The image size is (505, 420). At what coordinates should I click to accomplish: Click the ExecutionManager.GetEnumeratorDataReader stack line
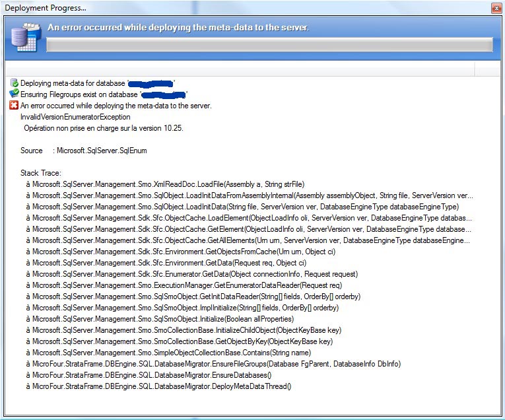(184, 285)
